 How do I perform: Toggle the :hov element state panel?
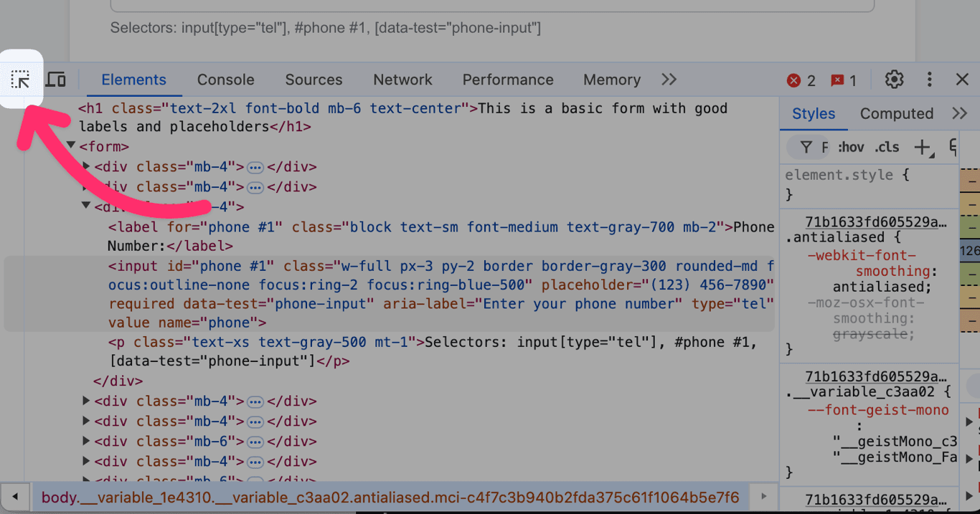pyautogui.click(x=851, y=147)
